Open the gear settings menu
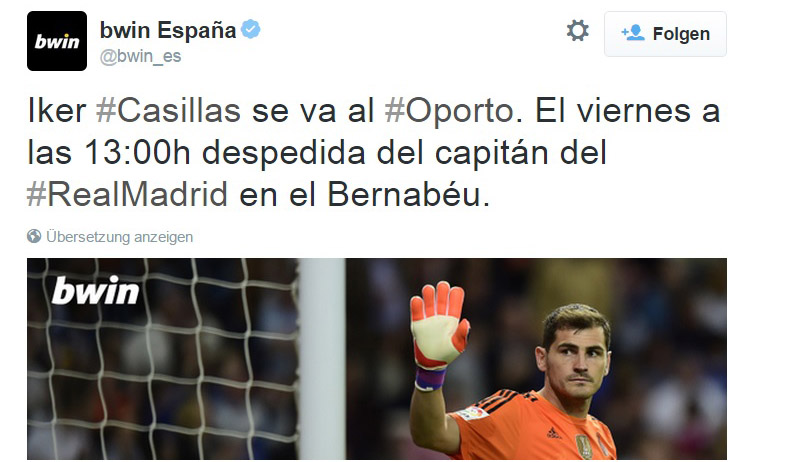This screenshot has height=462, width=791. (x=577, y=31)
